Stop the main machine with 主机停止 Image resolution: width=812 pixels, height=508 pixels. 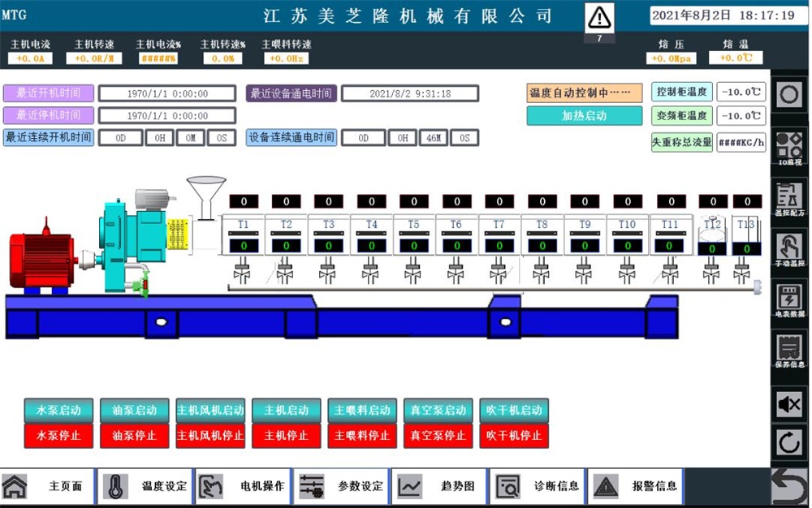pyautogui.click(x=286, y=436)
